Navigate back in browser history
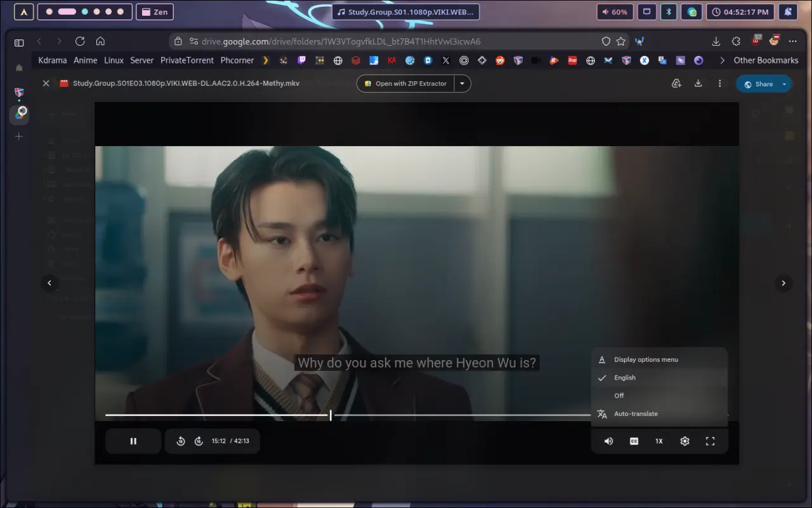 [39, 41]
